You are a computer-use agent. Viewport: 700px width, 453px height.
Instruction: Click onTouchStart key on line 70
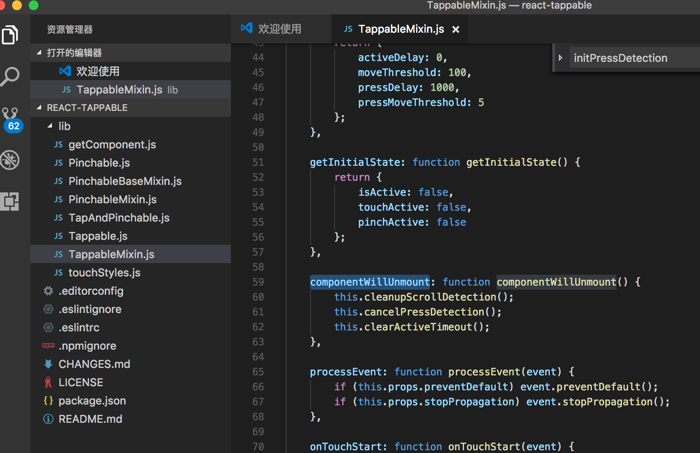(x=346, y=446)
